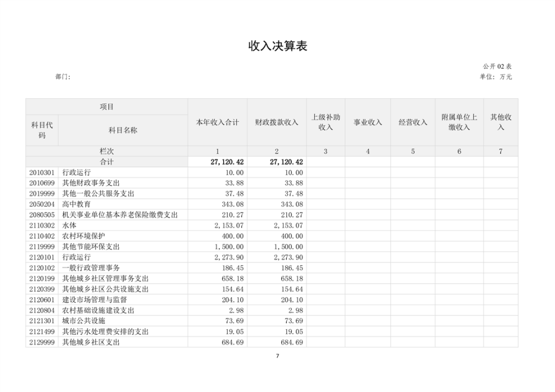555x392 pixels.
Task: Click subject code 2050204
Action: point(42,204)
